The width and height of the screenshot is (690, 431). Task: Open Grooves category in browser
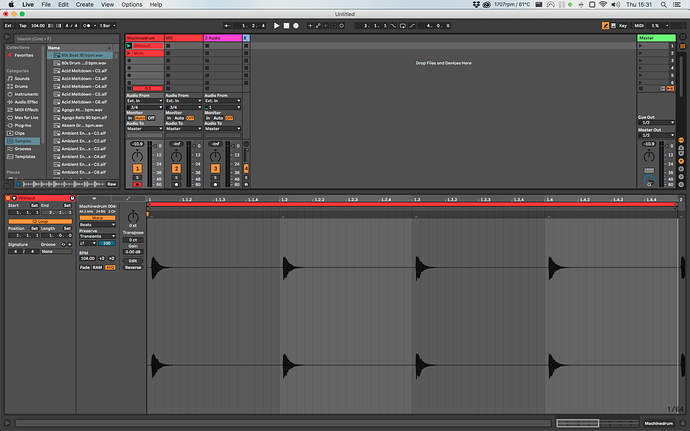click(x=23, y=149)
